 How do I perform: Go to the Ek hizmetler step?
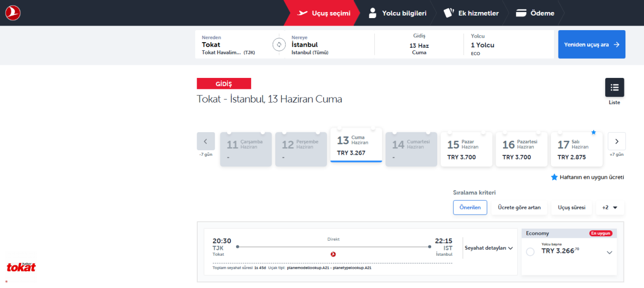tap(471, 13)
